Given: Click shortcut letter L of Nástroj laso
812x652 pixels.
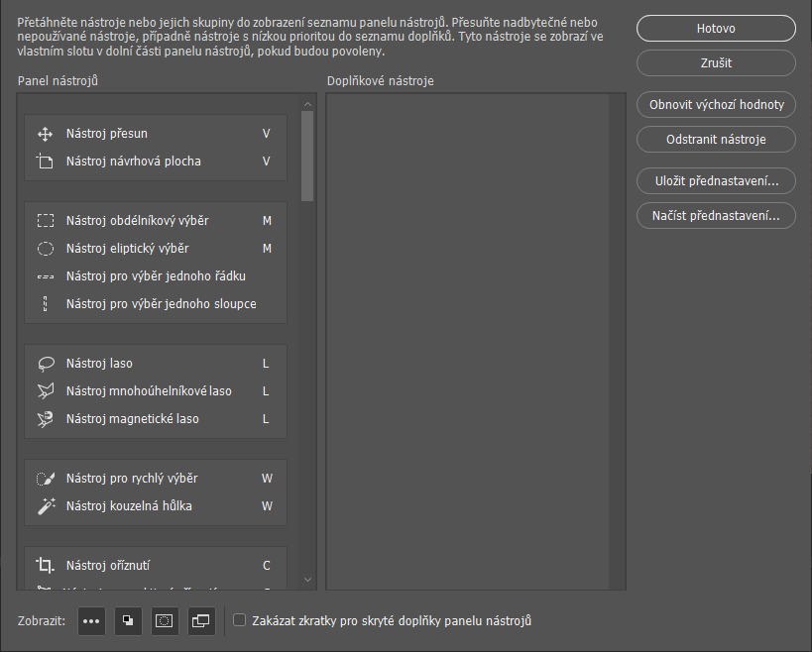Looking at the screenshot, I should 266,364.
